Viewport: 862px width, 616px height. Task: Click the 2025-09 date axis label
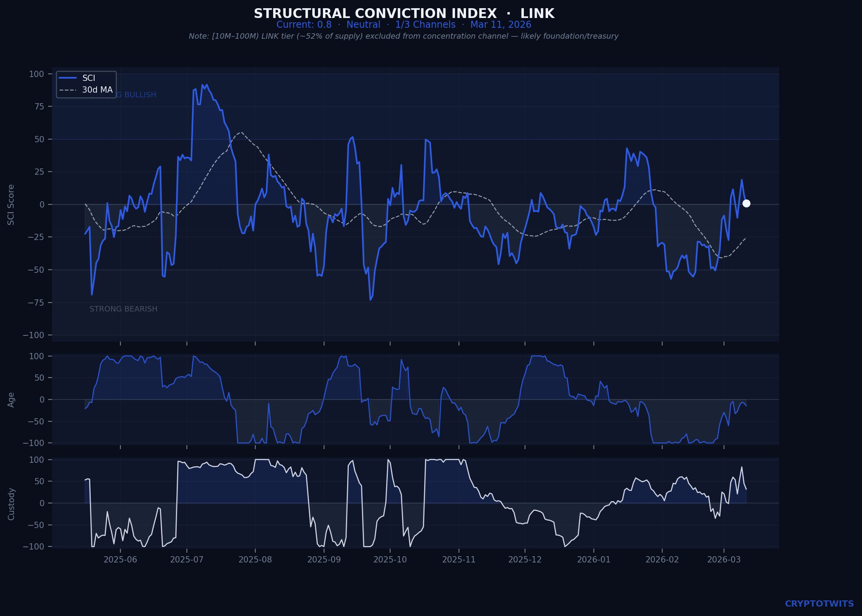click(324, 560)
